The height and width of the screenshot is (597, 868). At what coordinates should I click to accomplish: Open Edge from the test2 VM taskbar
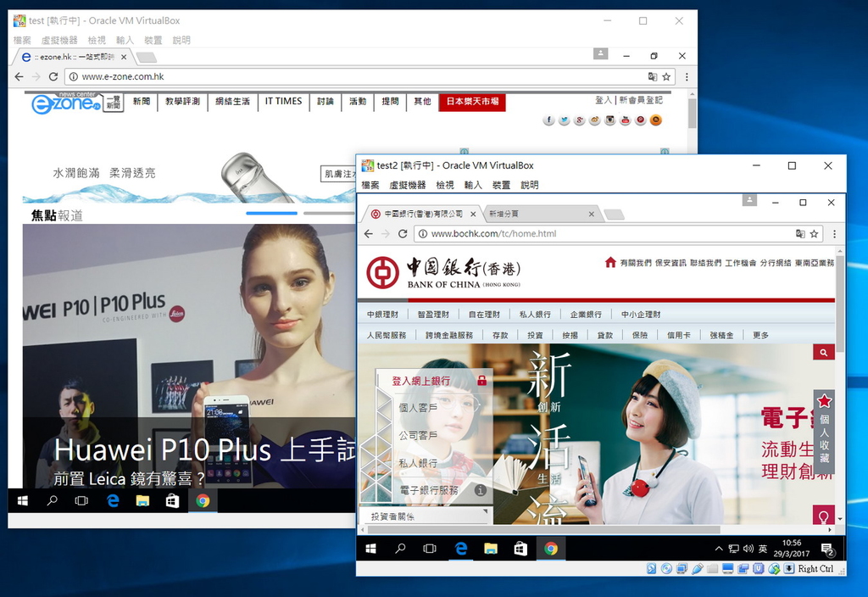tap(460, 549)
